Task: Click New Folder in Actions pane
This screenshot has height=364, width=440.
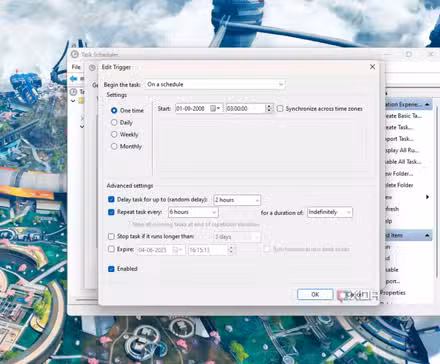Action: pyautogui.click(x=399, y=174)
